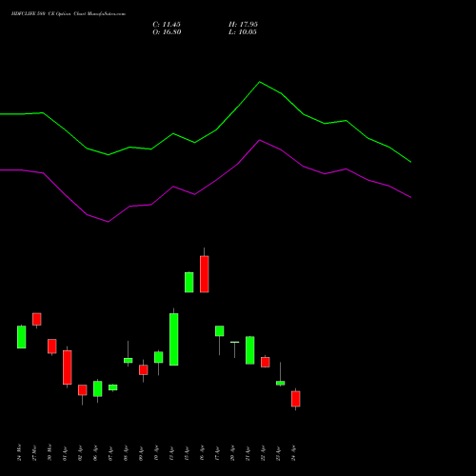Select the red candle above 02 Apr
Screen dimensions: 476x476
click(83, 390)
